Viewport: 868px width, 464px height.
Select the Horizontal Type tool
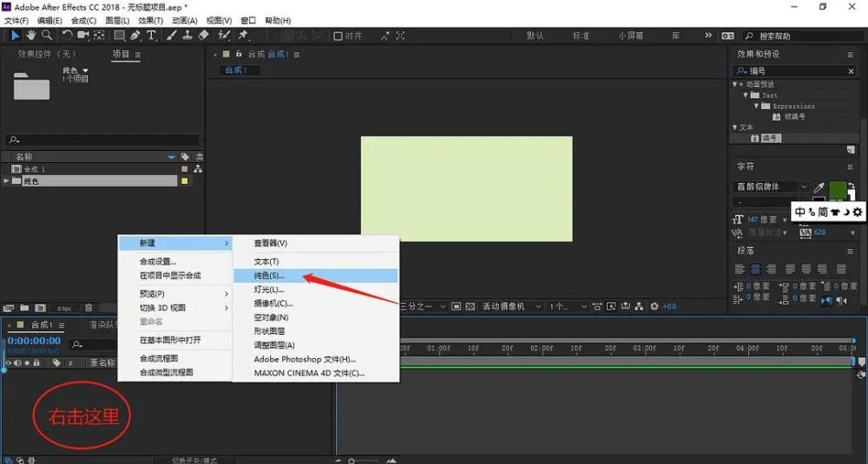(x=151, y=36)
